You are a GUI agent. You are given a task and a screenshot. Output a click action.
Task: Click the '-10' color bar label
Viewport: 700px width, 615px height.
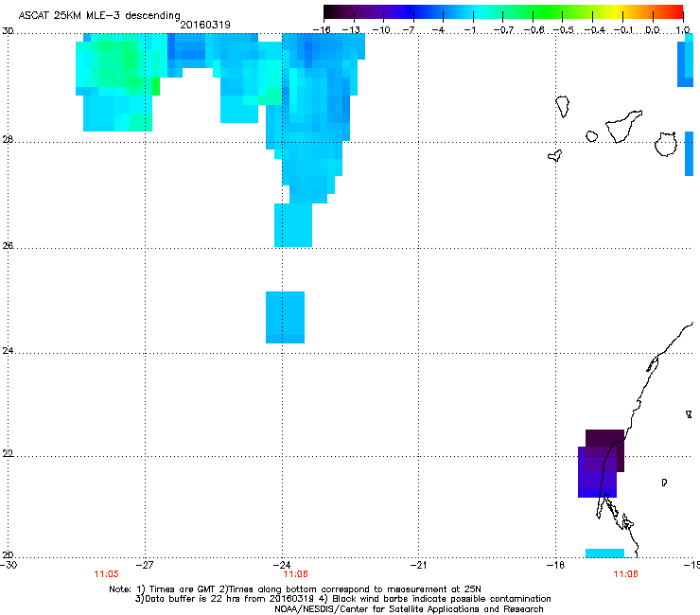(381, 30)
